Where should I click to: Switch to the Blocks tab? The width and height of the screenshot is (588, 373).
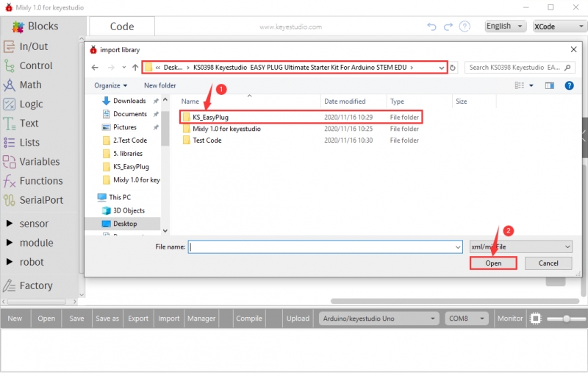tap(36, 26)
